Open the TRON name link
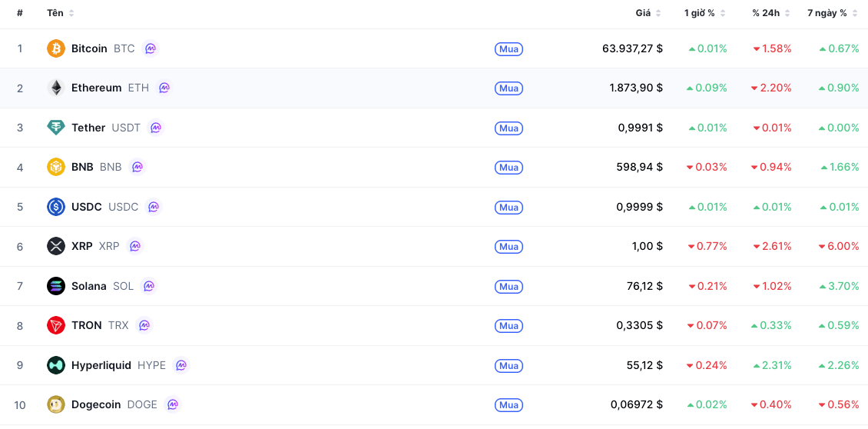Image resolution: width=868 pixels, height=429 pixels. coord(86,325)
